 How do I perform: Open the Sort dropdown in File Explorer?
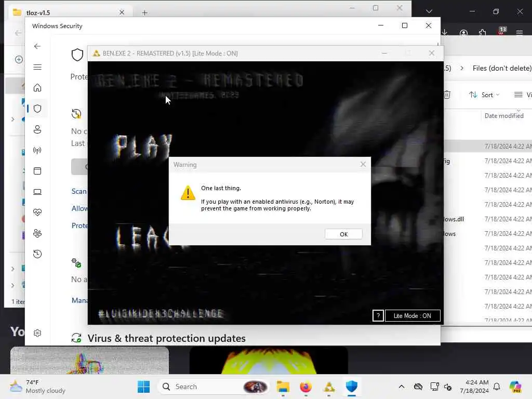tap(484, 95)
